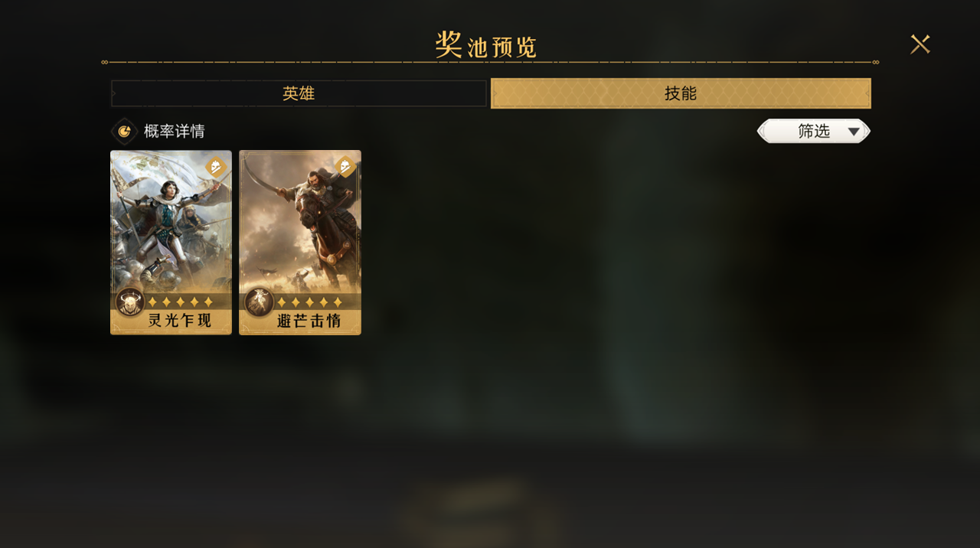Screen dimensions: 980x548
Task: Click the 灵光乍现 name label
Action: point(180,321)
